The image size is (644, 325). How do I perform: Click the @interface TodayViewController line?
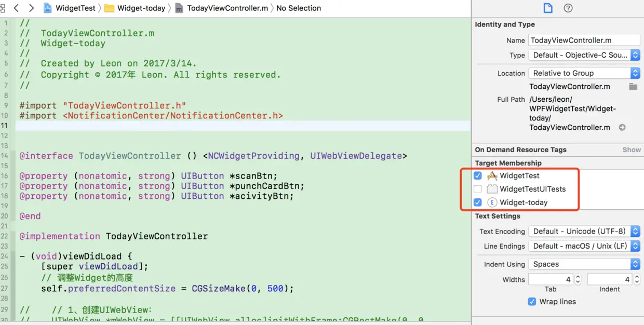pyautogui.click(x=213, y=156)
